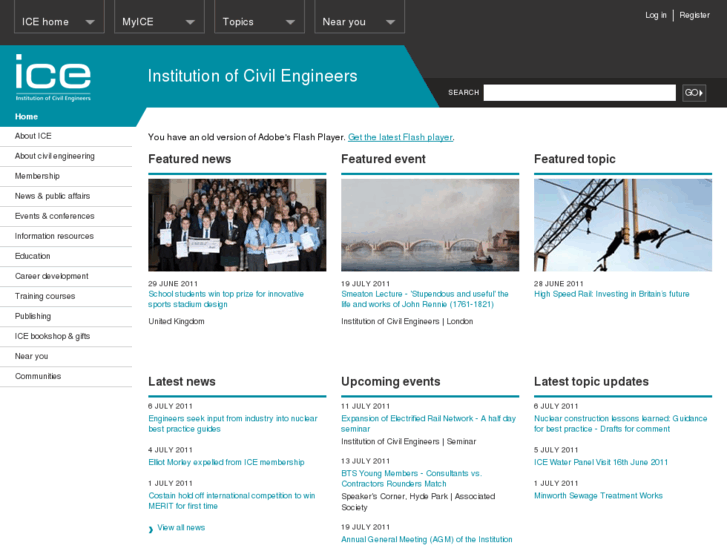Click the United Kingdom location text

click(x=176, y=321)
